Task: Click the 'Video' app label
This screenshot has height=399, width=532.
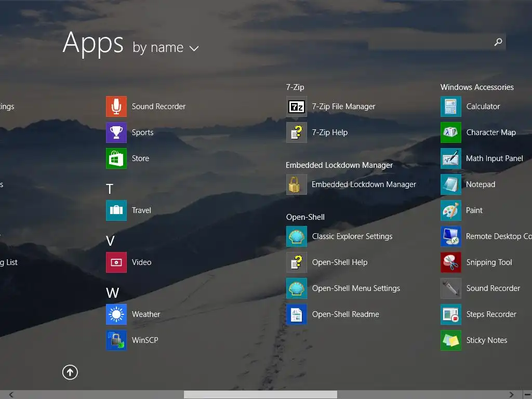Action: coord(141,262)
